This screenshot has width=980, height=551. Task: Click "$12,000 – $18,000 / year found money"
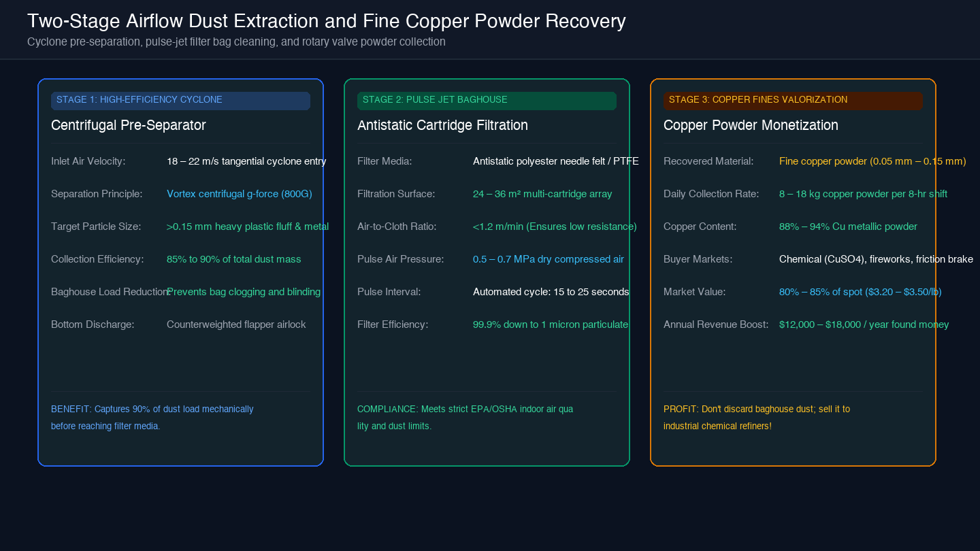864,324
